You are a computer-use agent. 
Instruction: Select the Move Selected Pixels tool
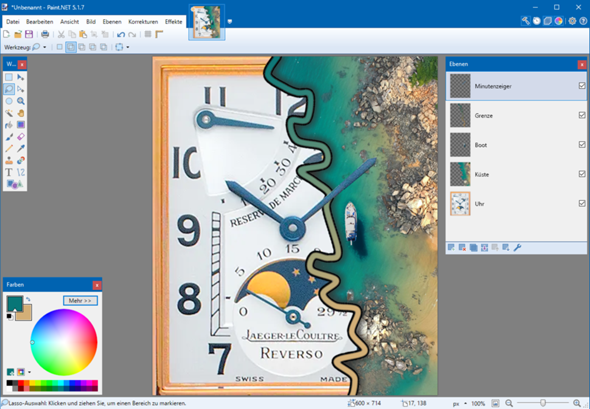click(21, 77)
